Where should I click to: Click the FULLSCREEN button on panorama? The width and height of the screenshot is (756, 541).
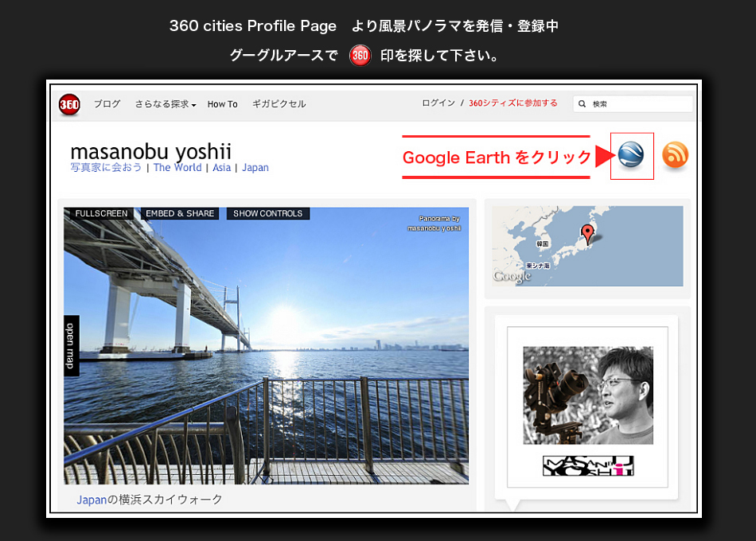(x=101, y=213)
